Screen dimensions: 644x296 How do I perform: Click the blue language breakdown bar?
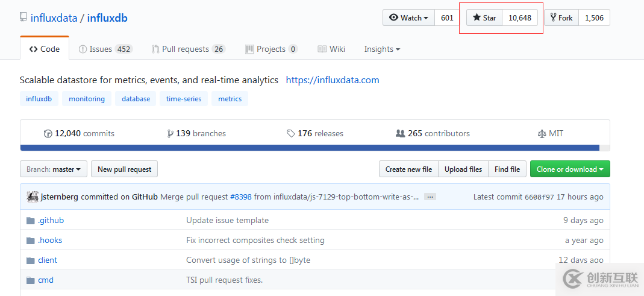click(310, 147)
